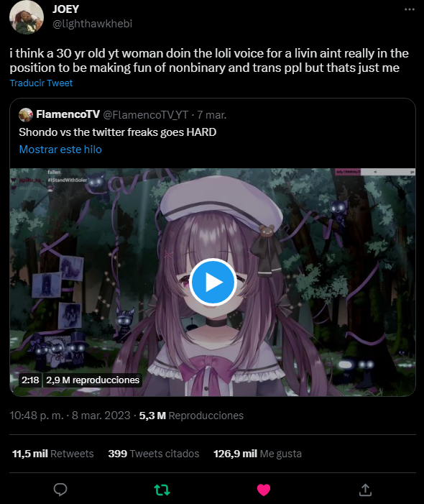View the 126,9 mil Me gusta list
Image resolution: width=424 pixels, height=504 pixels.
pos(257,454)
